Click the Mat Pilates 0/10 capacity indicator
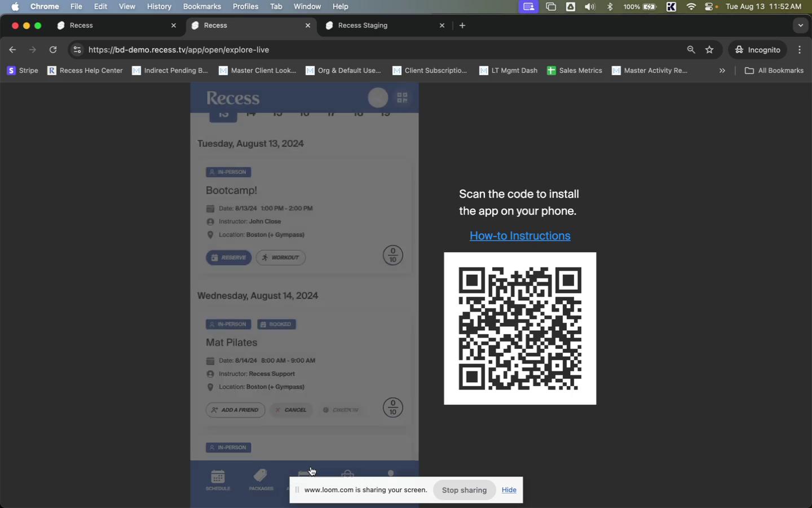Image resolution: width=812 pixels, height=508 pixels. coord(393,408)
